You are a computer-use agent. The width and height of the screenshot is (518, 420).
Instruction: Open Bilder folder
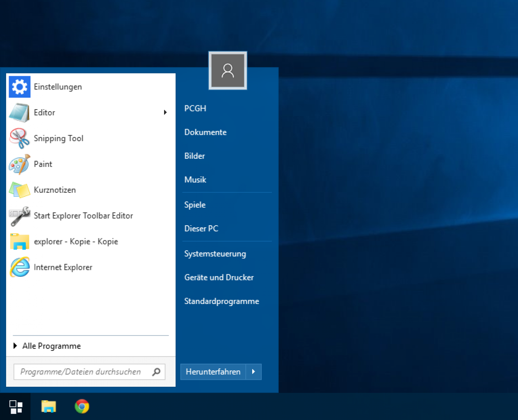(194, 156)
